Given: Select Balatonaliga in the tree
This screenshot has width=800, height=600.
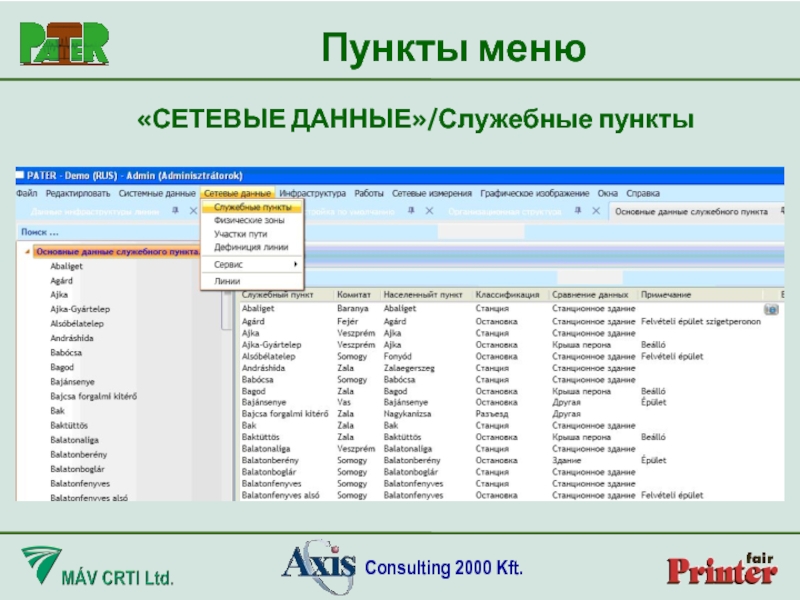Looking at the screenshot, I should pyautogui.click(x=74, y=440).
